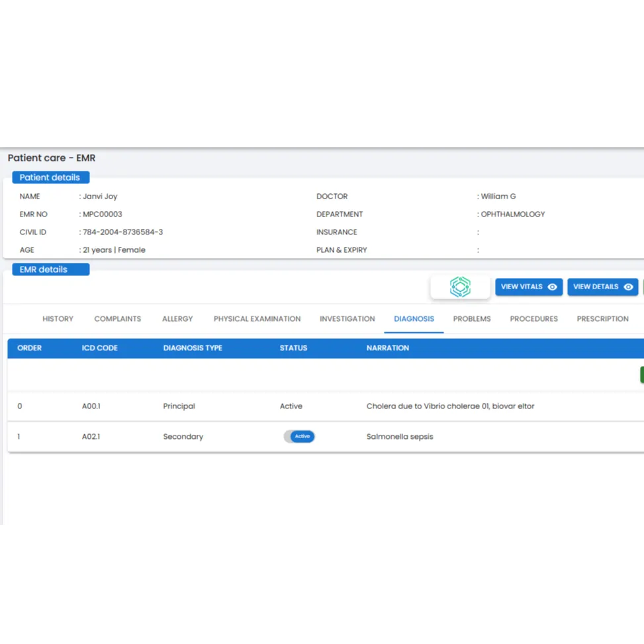Click the green action button right of diagnosis table
The height and width of the screenshot is (644, 644).
click(641, 375)
